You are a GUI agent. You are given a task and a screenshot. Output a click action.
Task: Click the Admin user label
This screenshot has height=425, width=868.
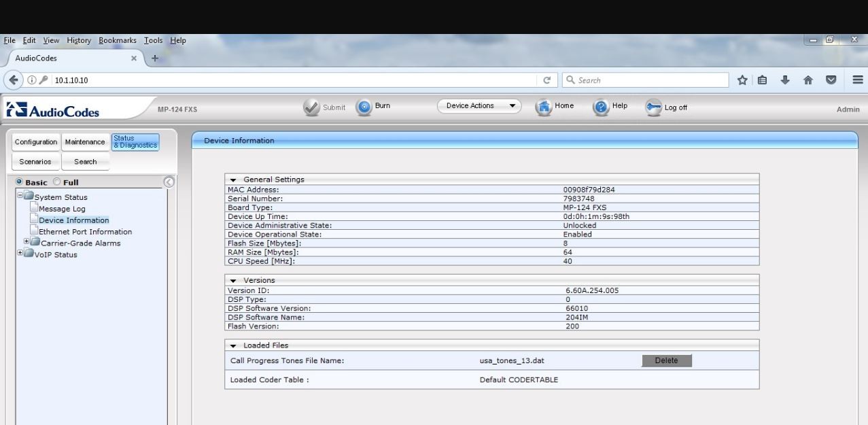[x=848, y=109]
